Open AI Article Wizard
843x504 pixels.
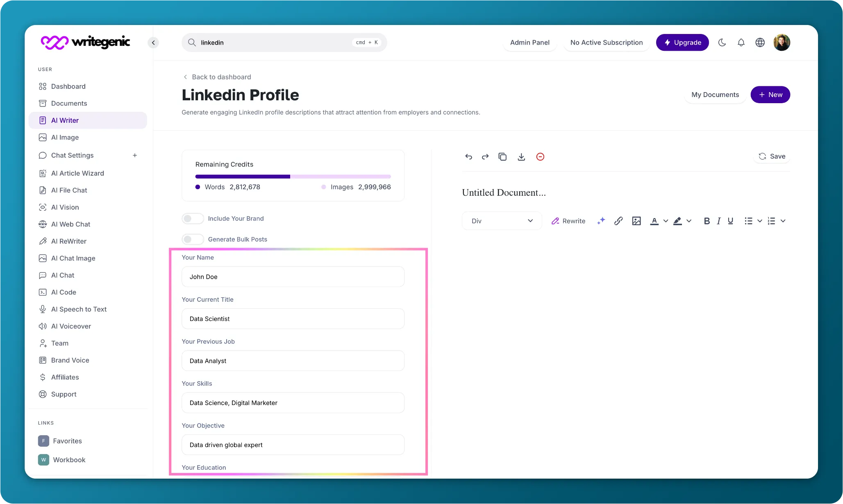pos(88,174)
